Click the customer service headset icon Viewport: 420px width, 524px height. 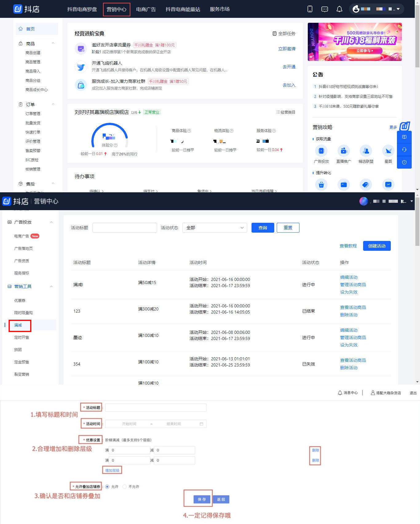point(404,150)
